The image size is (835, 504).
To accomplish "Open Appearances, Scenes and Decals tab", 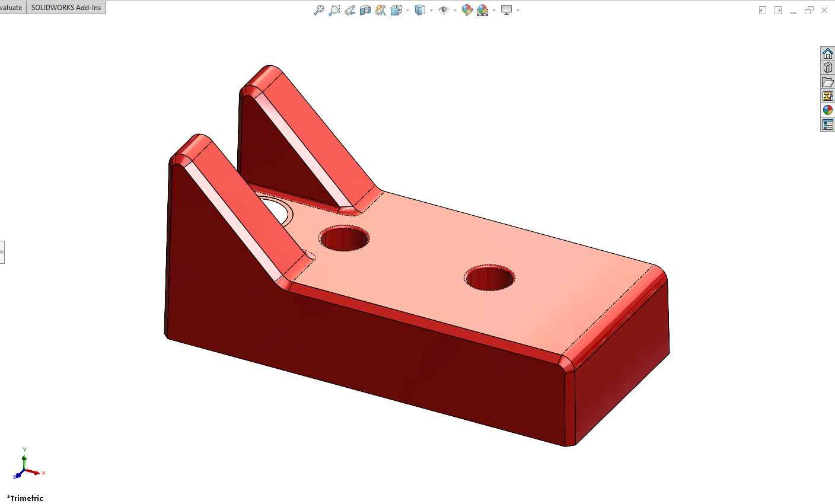I will pyautogui.click(x=828, y=110).
